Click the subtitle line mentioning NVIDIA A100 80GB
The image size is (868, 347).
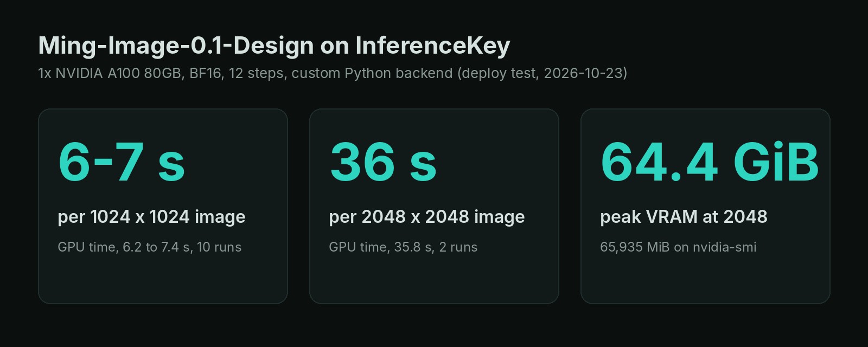[x=333, y=73]
